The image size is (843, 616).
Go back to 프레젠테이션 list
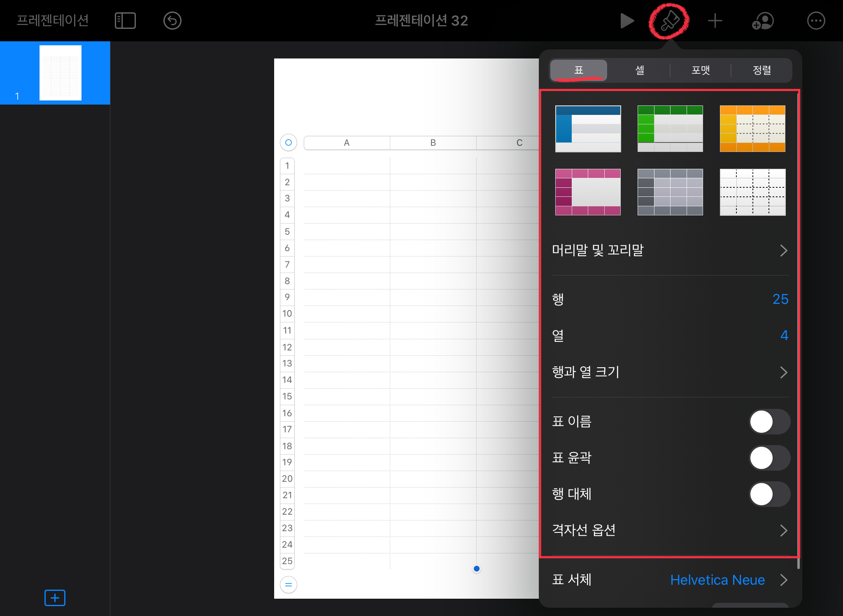tap(53, 21)
